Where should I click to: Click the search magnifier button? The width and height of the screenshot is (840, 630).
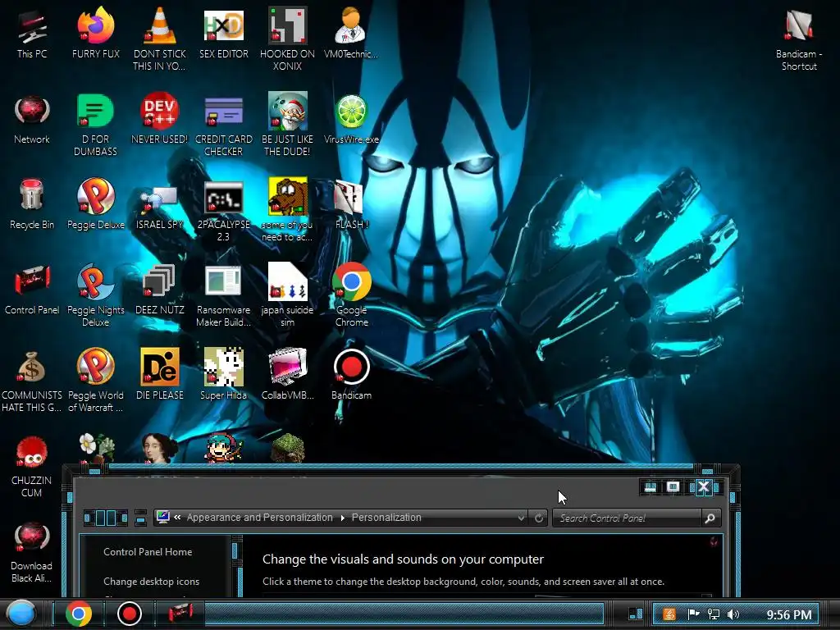click(x=710, y=518)
